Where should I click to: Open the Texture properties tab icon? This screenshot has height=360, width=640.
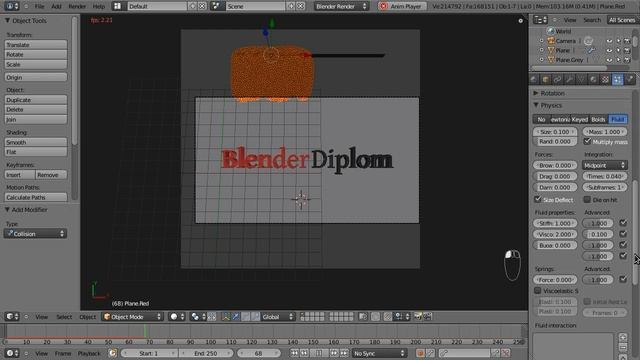click(605, 80)
